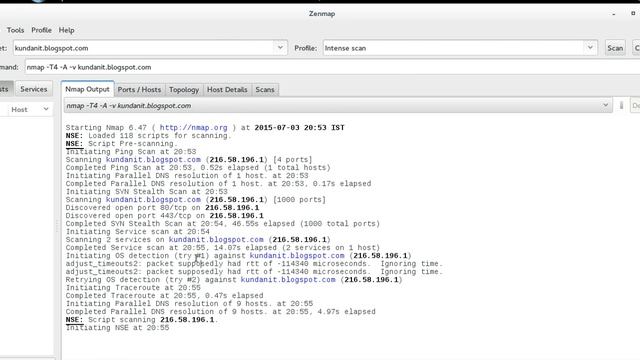Open the http://nmap.org link
The image size is (640, 360).
[x=193, y=128]
